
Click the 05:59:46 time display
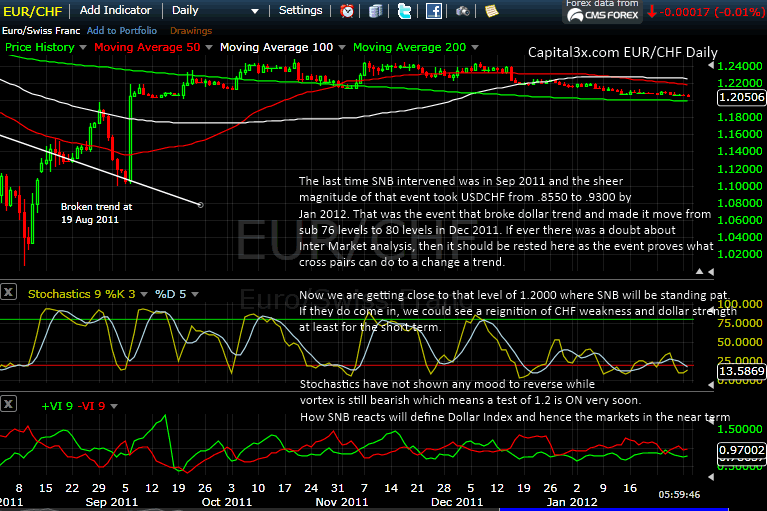point(679,495)
